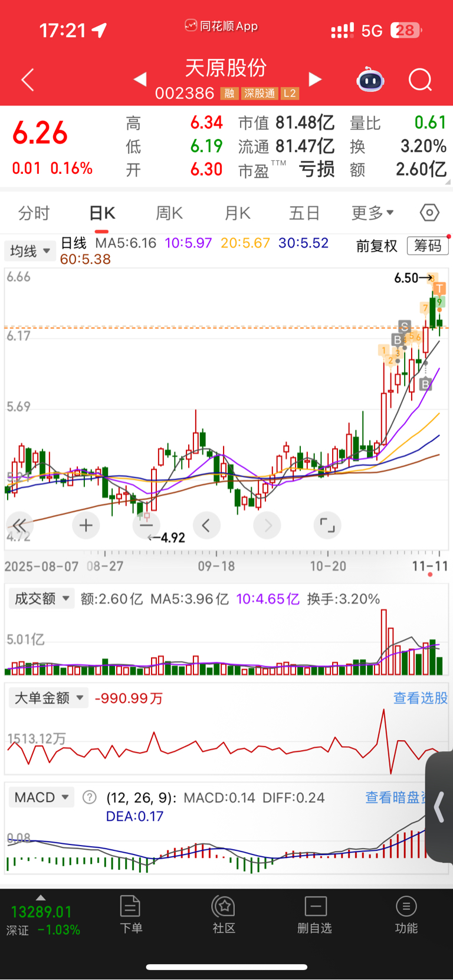Open the 大单金额 indicator dropdown
Screen dimensions: 453x980
tap(48, 698)
